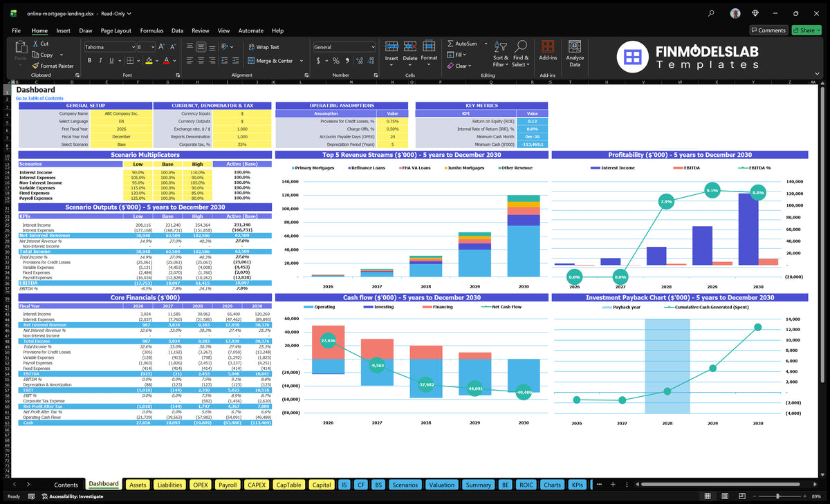Open the number format dropdown General
The width and height of the screenshot is (830, 504).
coord(372,47)
